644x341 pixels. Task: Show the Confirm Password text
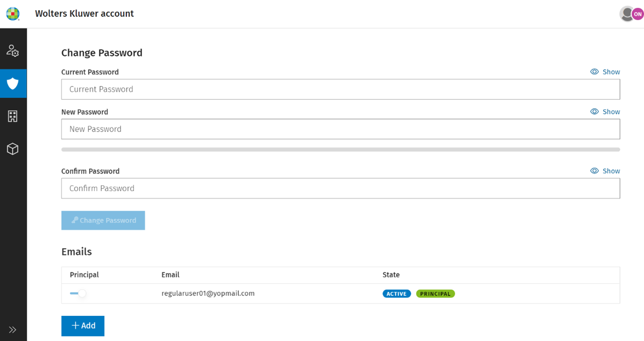605,171
